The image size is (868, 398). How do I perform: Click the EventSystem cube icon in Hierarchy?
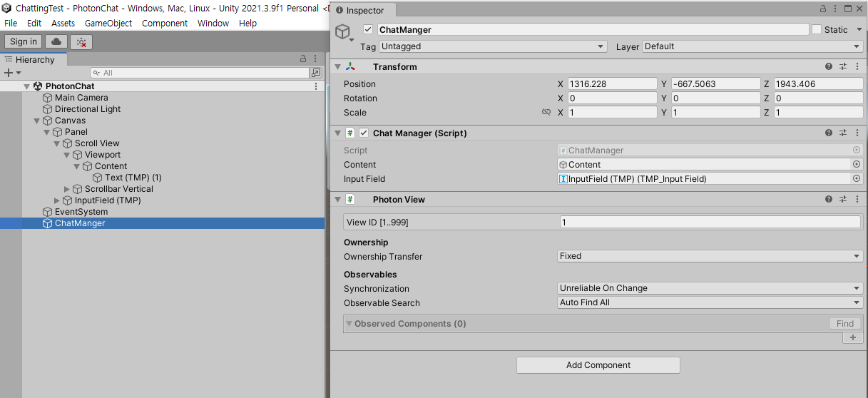point(48,212)
